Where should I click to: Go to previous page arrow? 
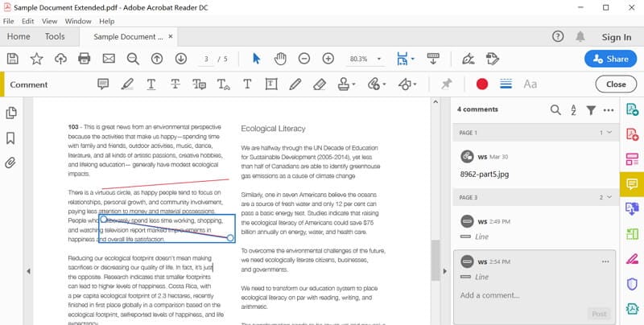click(x=157, y=59)
